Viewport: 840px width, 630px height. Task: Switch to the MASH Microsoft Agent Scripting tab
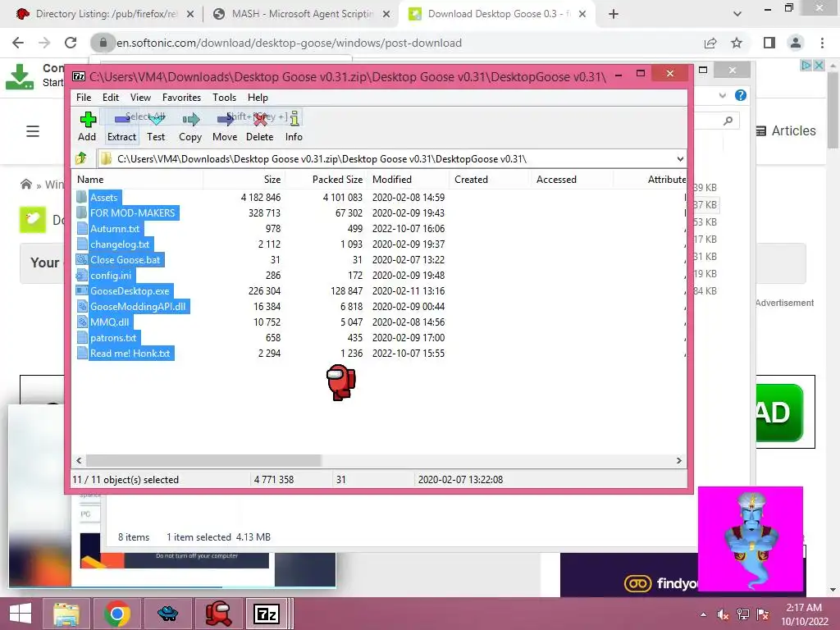(302, 14)
